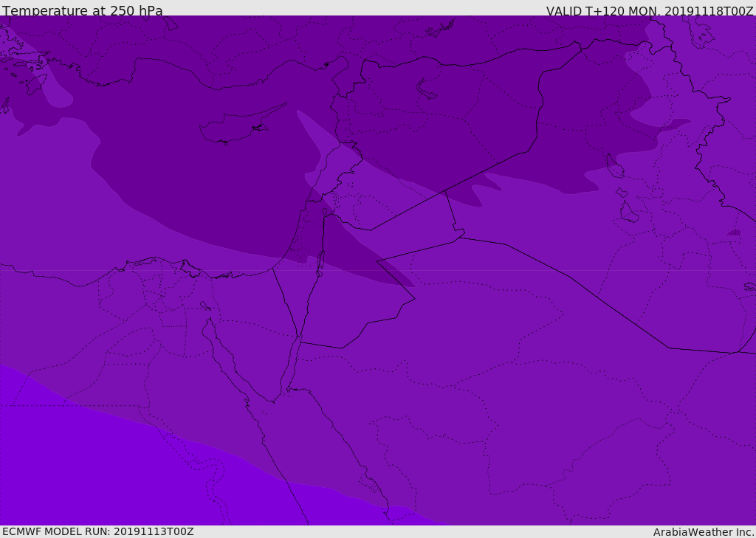Click the medium purple area over Saudi Arabia
Screen dimensions: 756x538
click(480, 384)
